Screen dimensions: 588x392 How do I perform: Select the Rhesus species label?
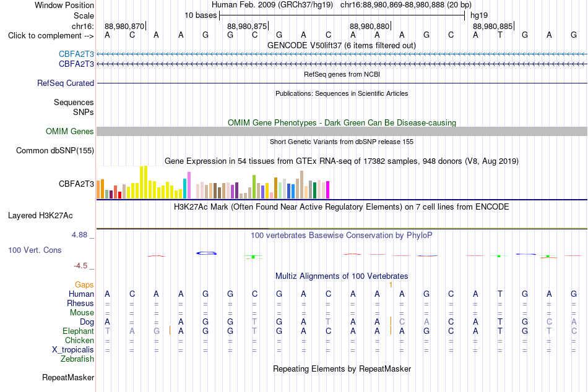tap(80, 303)
